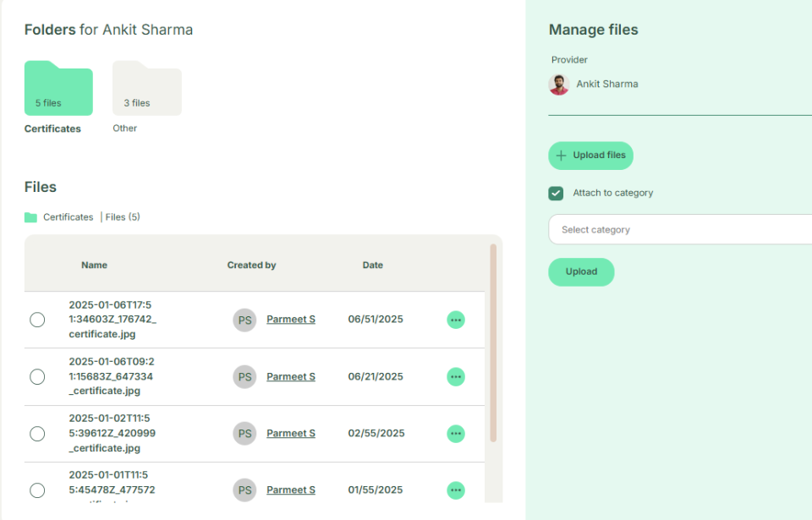
Task: Open the Certificates folder with 5 files
Action: [58, 89]
